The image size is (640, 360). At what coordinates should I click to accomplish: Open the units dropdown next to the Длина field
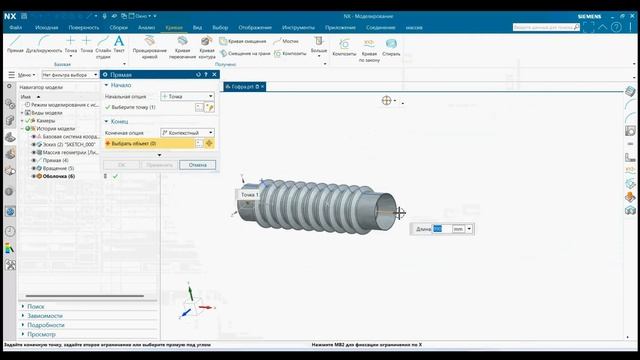click(469, 229)
